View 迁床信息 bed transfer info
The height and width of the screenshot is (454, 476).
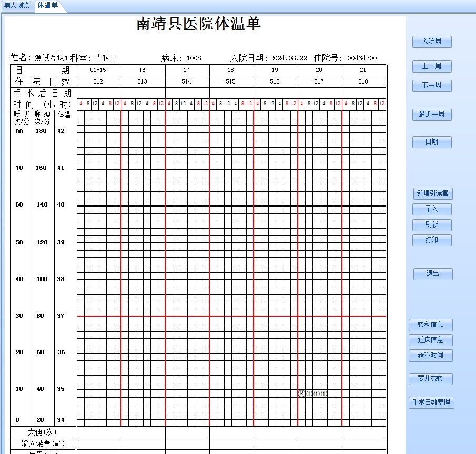click(x=430, y=340)
